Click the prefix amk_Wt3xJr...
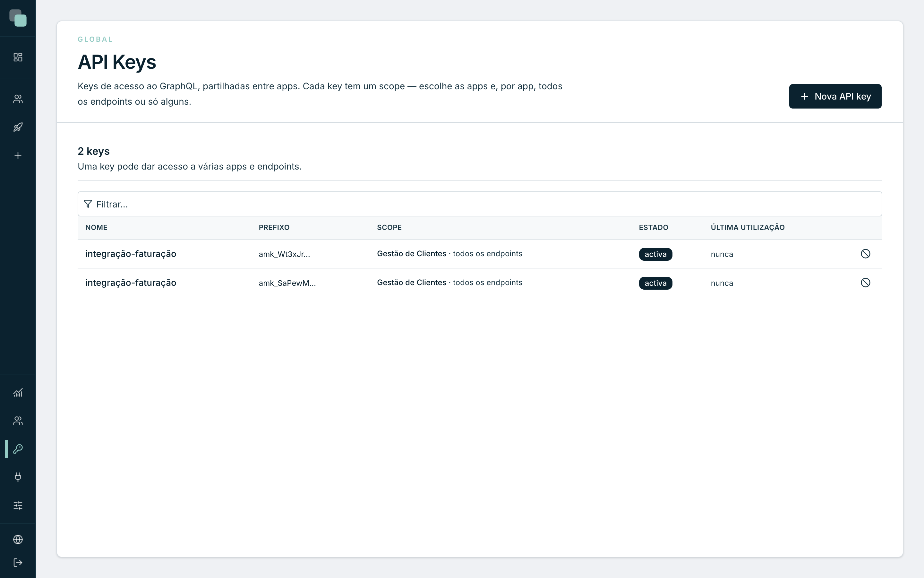The image size is (924, 578). tap(285, 254)
